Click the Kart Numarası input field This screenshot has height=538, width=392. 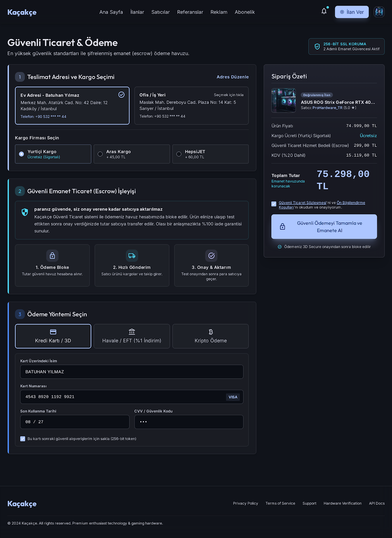tap(132, 397)
